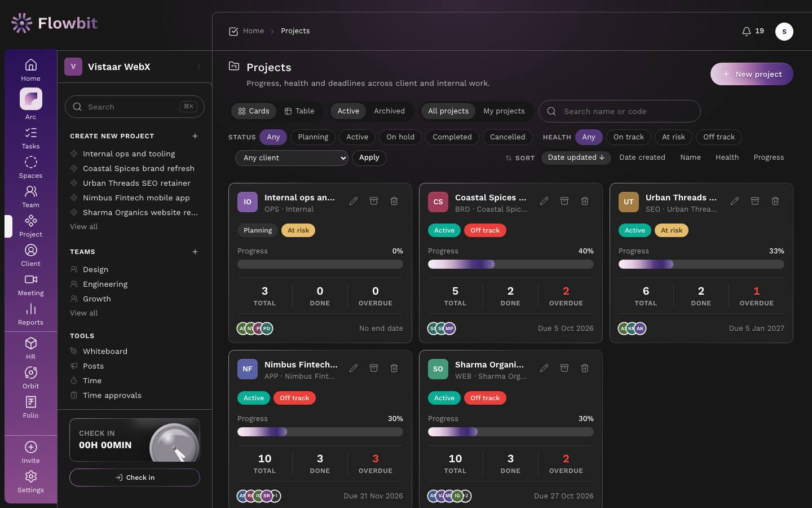812x508 pixels.
Task: Sort projects by Health
Action: point(727,157)
